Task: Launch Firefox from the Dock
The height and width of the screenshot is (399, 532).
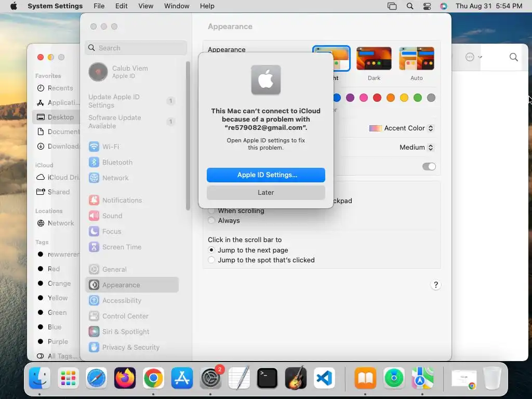Action: click(x=125, y=378)
